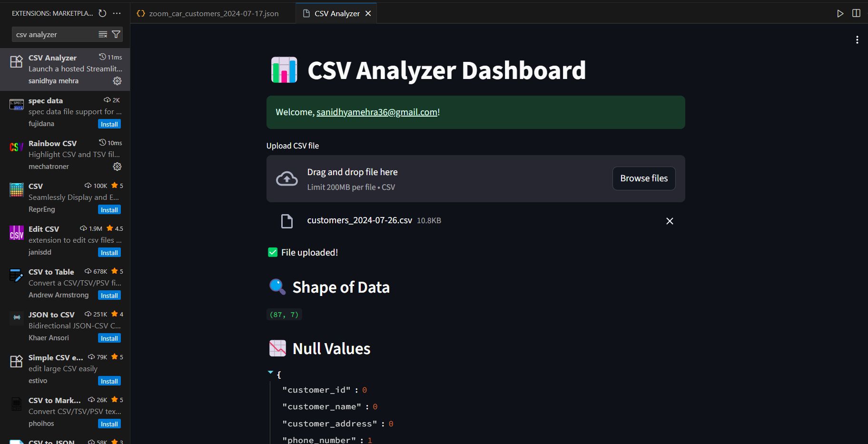
Task: Remove the uploaded customers_2024-07-26.csv file
Action: click(x=670, y=221)
